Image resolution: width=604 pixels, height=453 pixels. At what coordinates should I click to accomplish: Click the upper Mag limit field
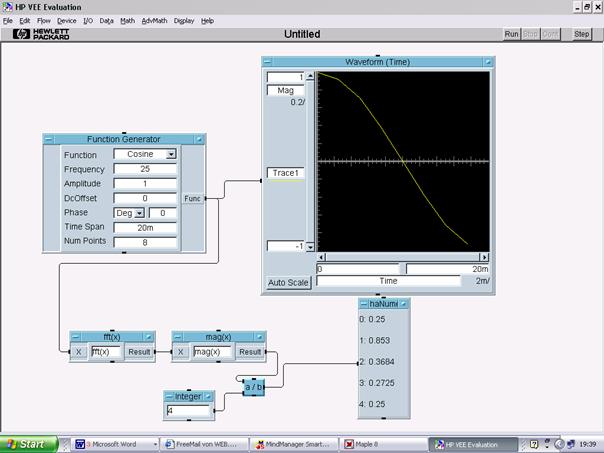click(x=285, y=77)
